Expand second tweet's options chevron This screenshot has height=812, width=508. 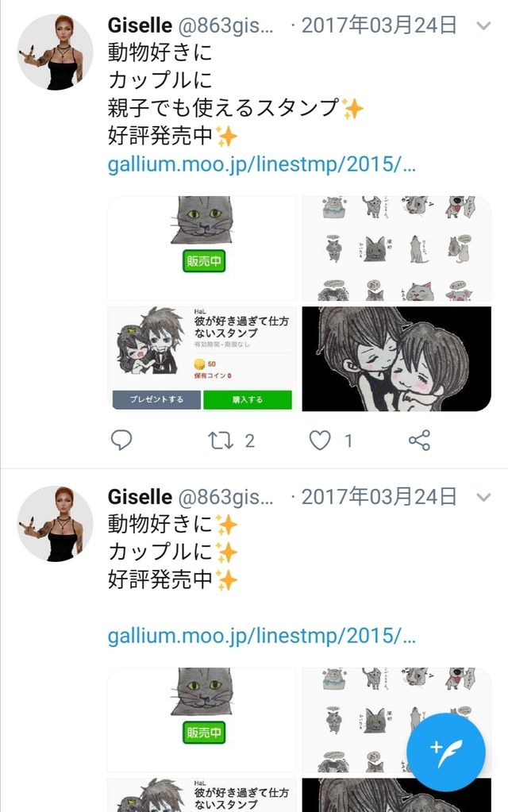click(x=483, y=497)
